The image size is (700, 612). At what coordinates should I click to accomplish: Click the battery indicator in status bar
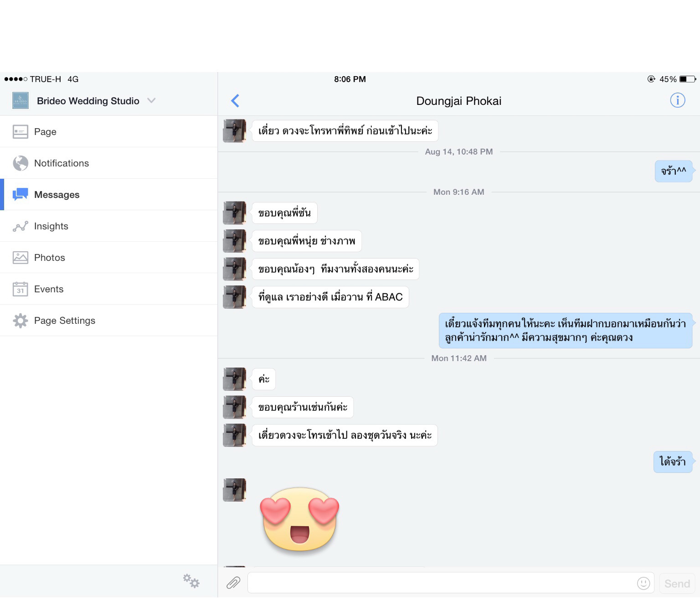pos(688,79)
